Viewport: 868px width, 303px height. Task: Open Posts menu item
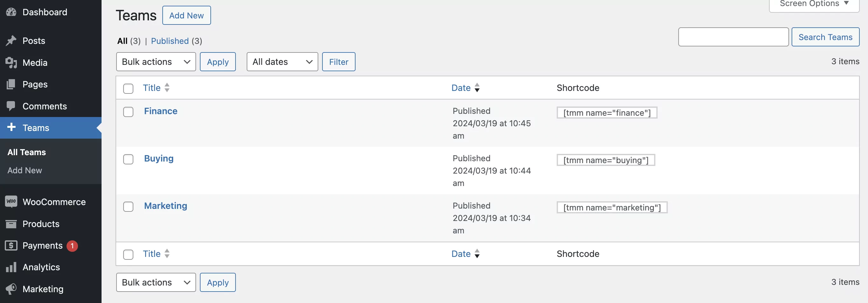[51, 41]
